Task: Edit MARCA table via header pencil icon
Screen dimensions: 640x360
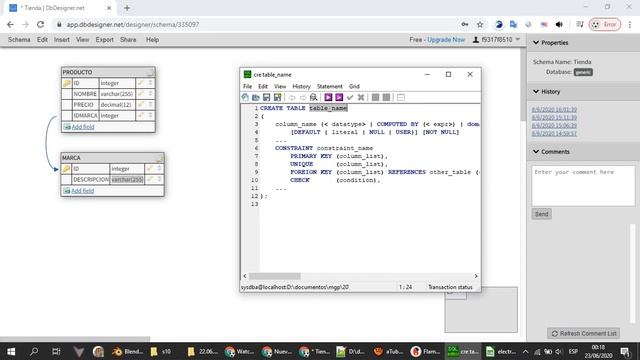Action: [159, 158]
